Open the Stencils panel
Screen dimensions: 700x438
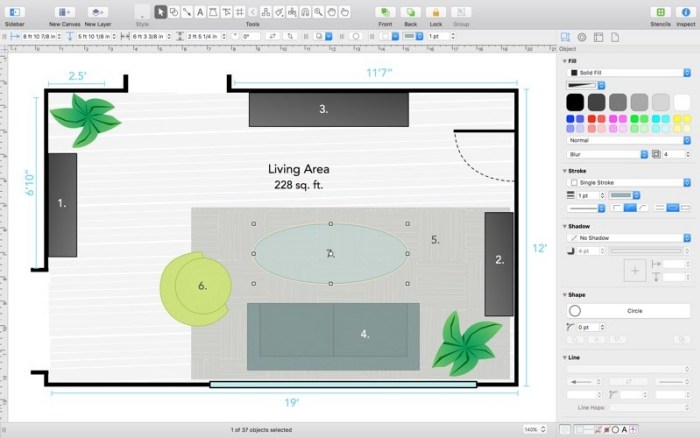click(660, 12)
